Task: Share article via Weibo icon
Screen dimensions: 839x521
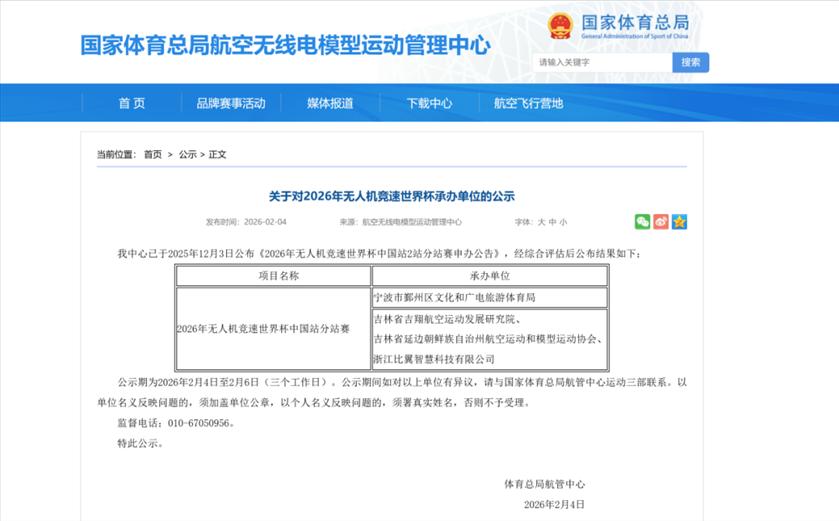Action: 660,222
